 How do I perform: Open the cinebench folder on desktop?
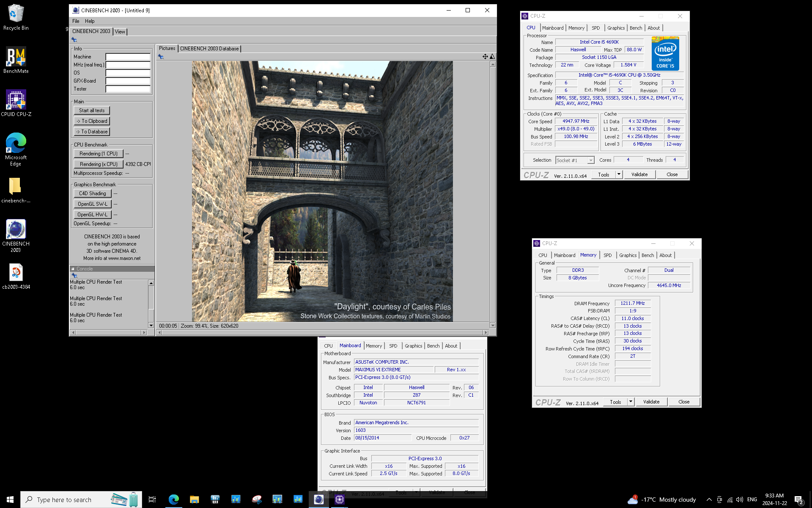(16, 190)
